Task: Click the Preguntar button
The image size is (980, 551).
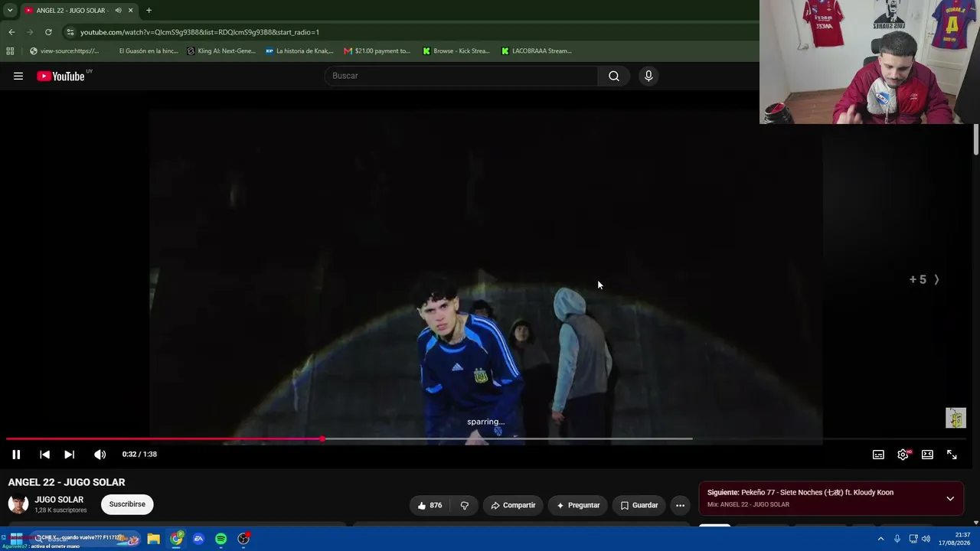Action: tap(578, 505)
